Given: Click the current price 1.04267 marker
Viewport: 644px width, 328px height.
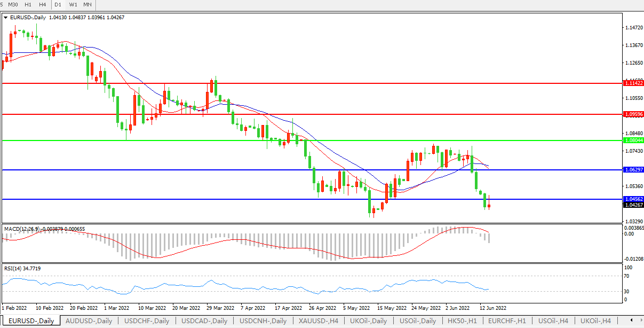Looking at the screenshot, I should point(633,205).
